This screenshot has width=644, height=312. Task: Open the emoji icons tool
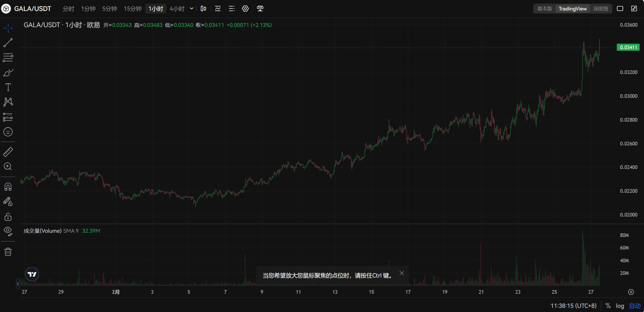coord(8,132)
